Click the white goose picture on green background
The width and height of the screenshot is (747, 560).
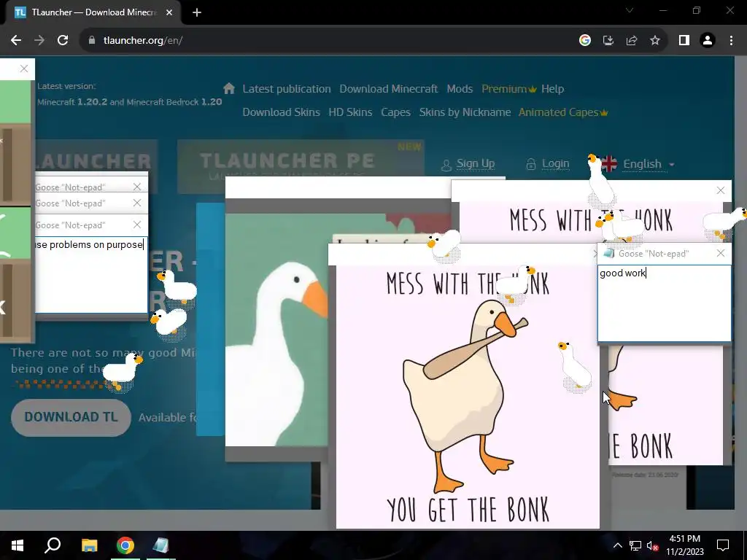point(276,330)
